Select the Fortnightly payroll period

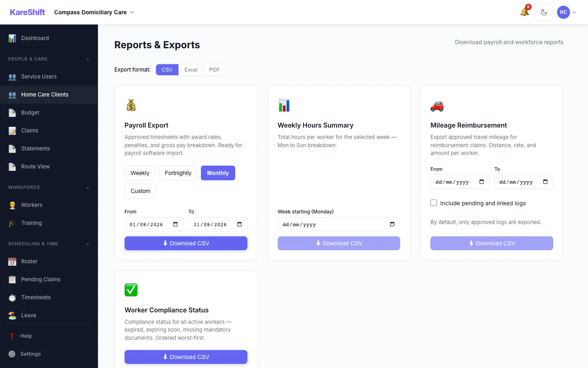pos(178,173)
